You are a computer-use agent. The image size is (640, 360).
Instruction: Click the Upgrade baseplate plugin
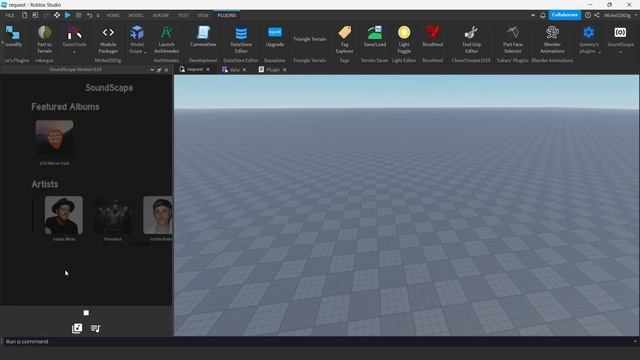275,36
